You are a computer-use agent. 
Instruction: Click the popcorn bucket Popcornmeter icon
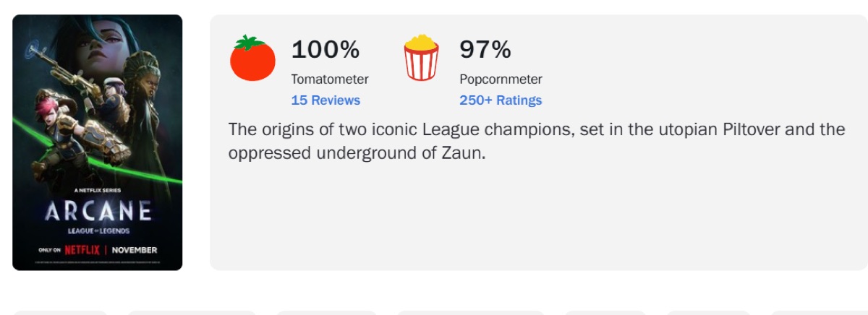421,58
